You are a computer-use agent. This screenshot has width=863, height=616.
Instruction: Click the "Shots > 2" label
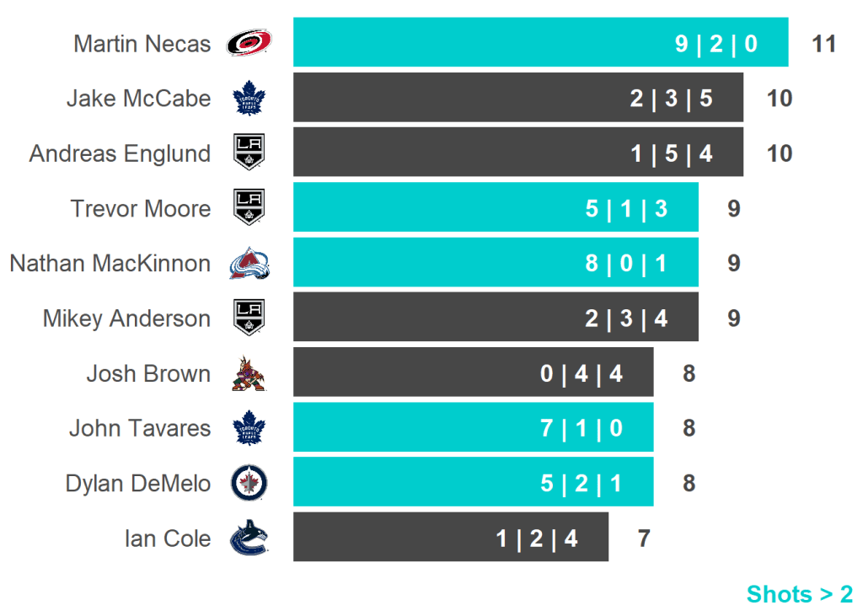799,594
